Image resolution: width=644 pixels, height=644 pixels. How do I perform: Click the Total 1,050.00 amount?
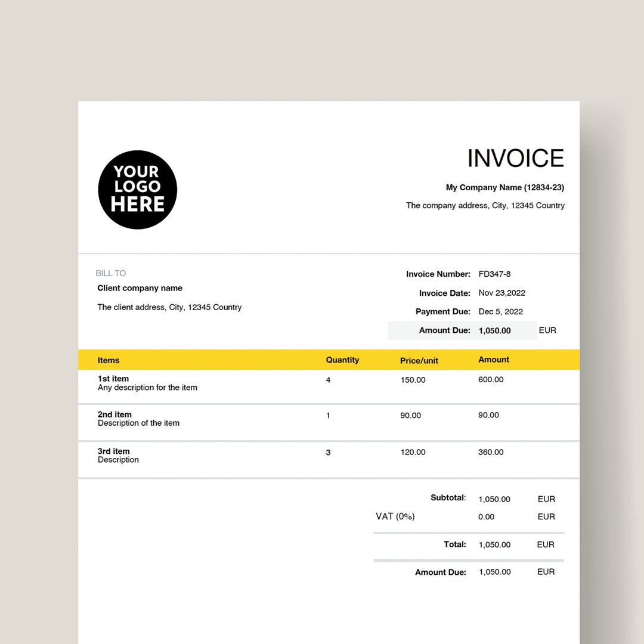[x=494, y=544]
